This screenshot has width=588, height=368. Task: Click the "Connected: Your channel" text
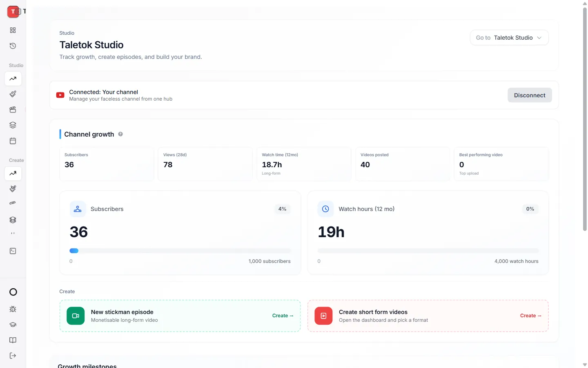click(x=104, y=92)
